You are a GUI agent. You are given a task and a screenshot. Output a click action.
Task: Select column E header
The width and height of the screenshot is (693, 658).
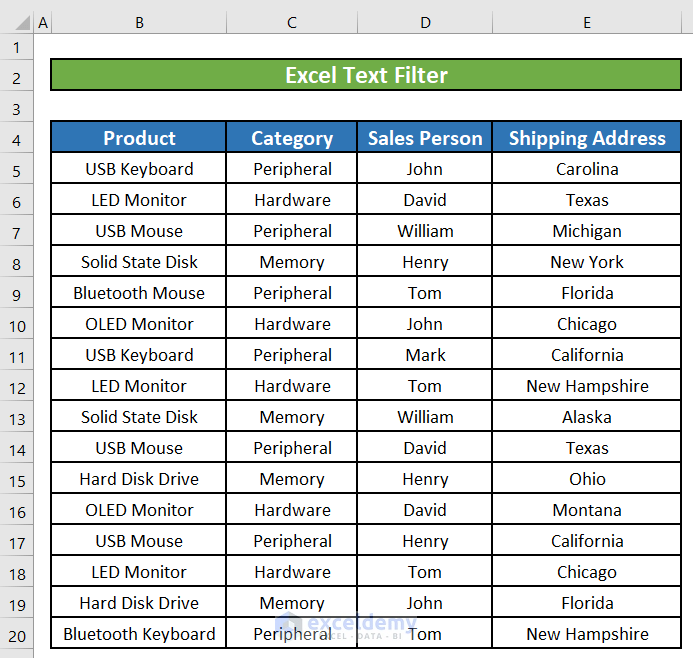point(587,22)
